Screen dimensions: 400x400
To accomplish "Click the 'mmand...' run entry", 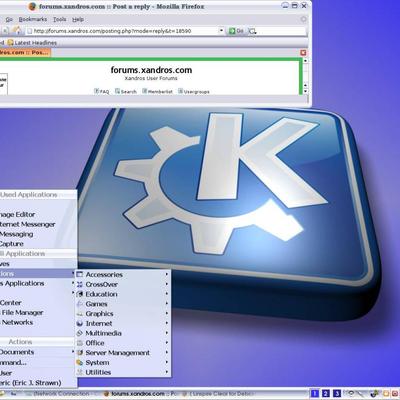I will (x=38, y=362).
